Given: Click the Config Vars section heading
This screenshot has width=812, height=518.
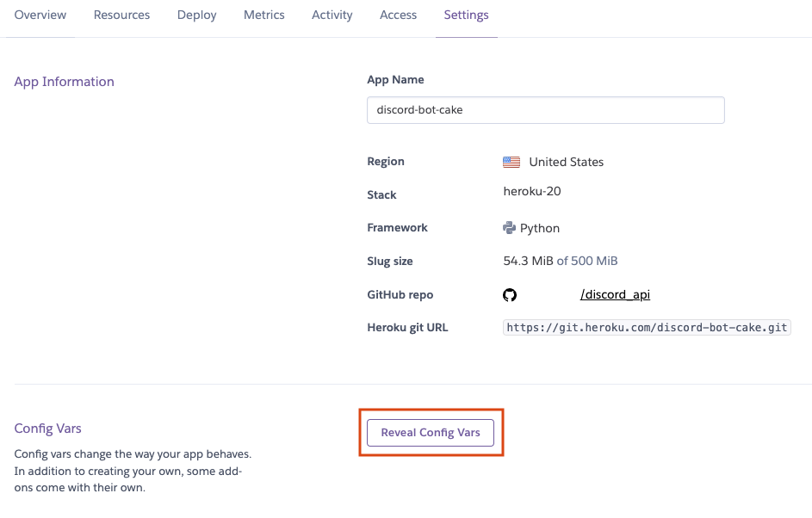Looking at the screenshot, I should pos(47,429).
